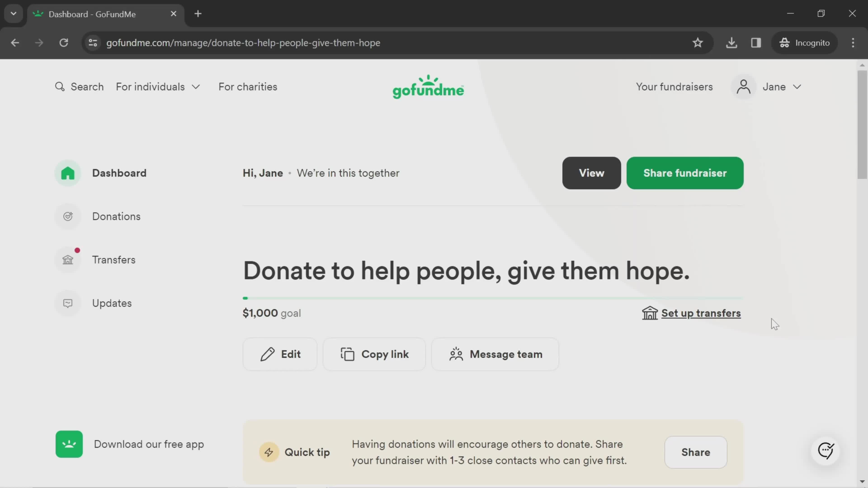Click the Message team people icon
868x488 pixels.
pyautogui.click(x=456, y=354)
